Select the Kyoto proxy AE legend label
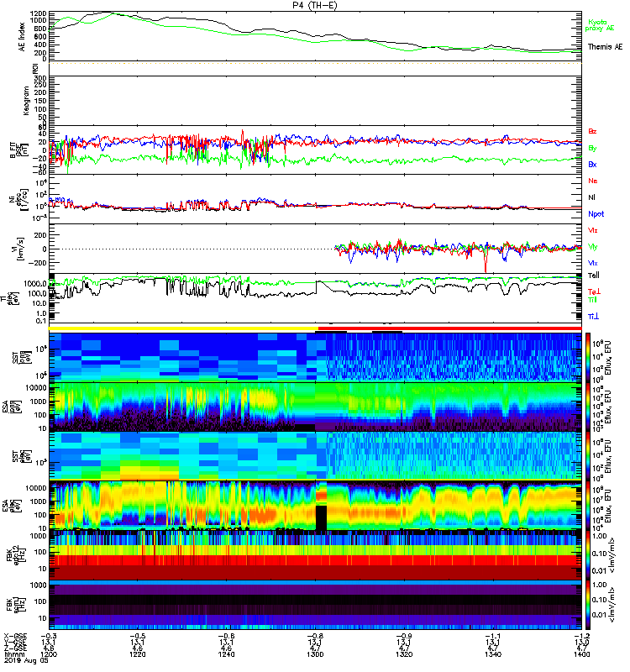 tap(600, 25)
